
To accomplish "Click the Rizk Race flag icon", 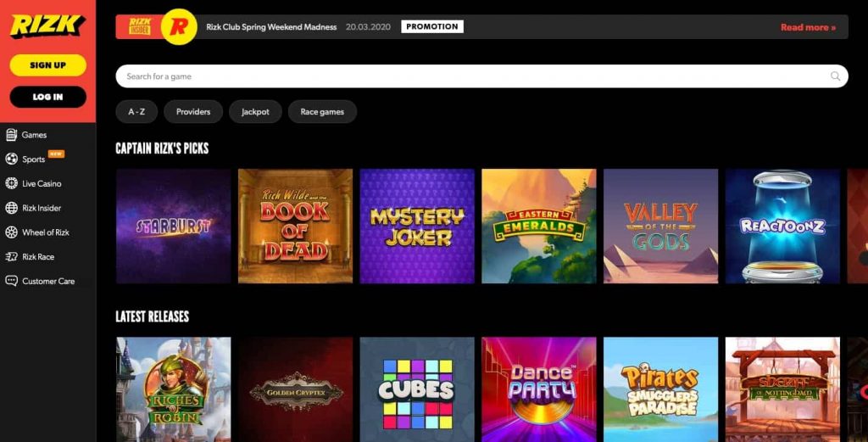I will (11, 256).
